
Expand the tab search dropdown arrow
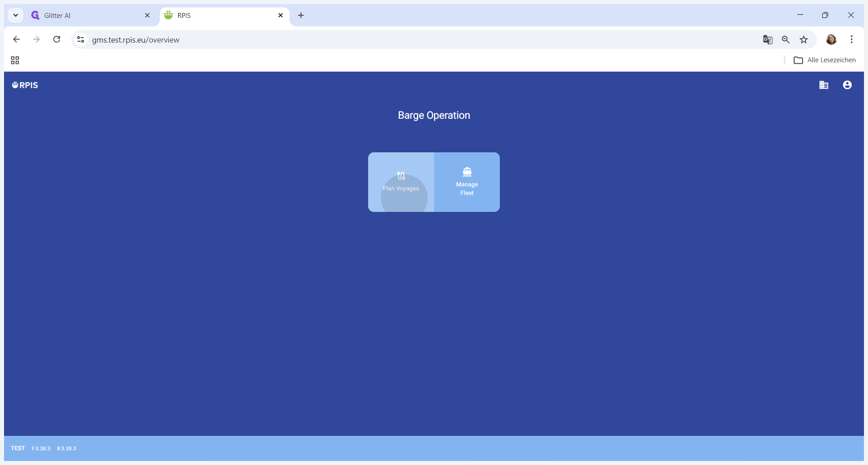click(16, 15)
